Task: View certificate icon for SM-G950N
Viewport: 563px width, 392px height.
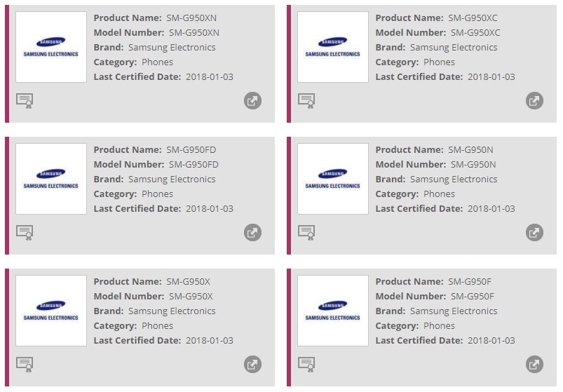Action: tap(306, 233)
